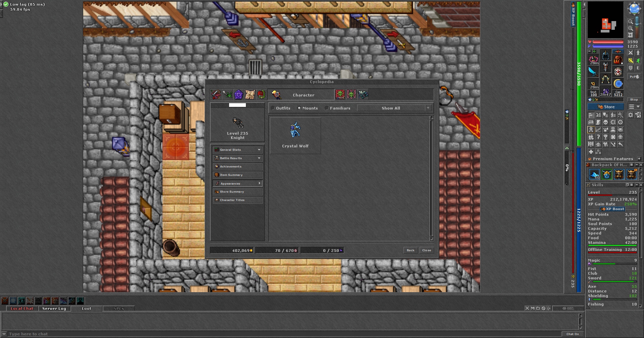
Task: Expand the Premium Features panel
Action: coord(639,159)
